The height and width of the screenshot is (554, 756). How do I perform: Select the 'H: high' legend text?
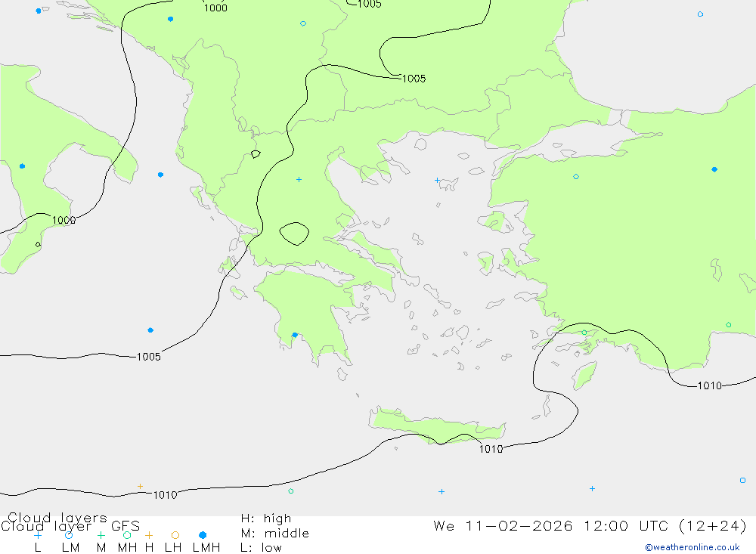(265, 518)
